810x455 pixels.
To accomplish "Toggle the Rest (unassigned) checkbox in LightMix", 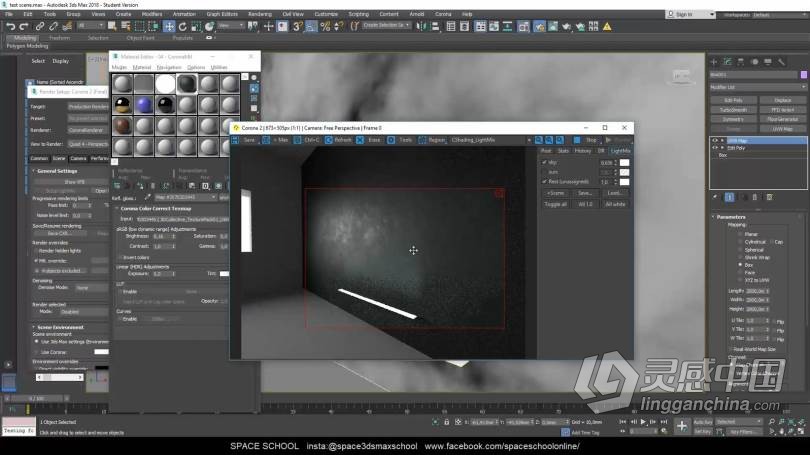I will (544, 182).
